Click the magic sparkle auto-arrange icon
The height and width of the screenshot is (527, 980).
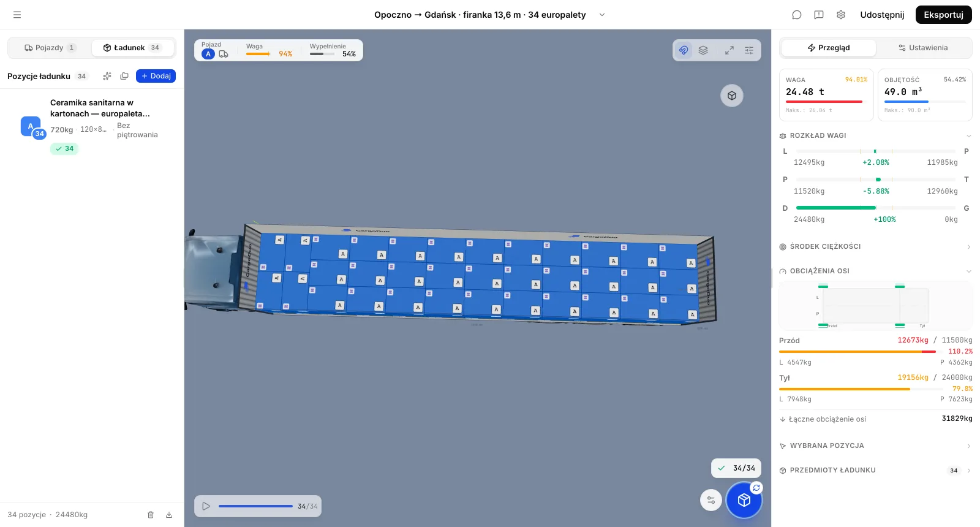coord(107,76)
